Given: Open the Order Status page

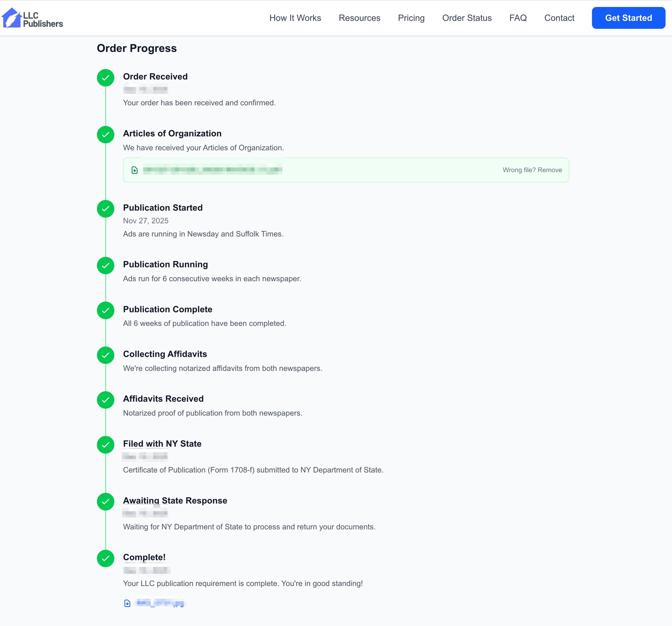Looking at the screenshot, I should pyautogui.click(x=467, y=18).
